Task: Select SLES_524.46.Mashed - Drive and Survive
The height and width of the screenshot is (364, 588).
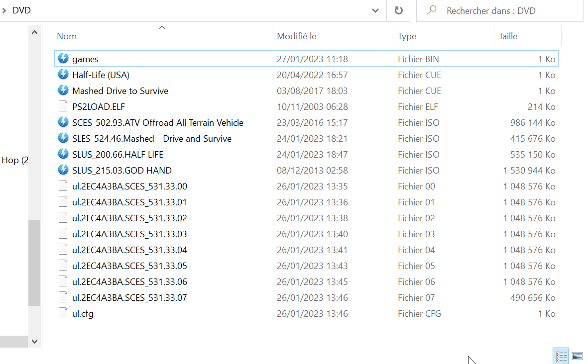Action: coord(152,139)
